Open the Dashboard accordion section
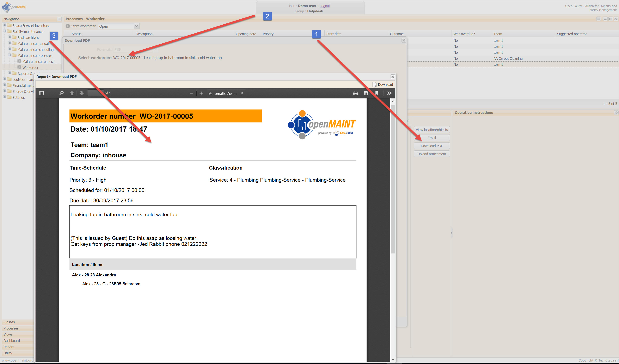The height and width of the screenshot is (364, 619). coord(12,341)
